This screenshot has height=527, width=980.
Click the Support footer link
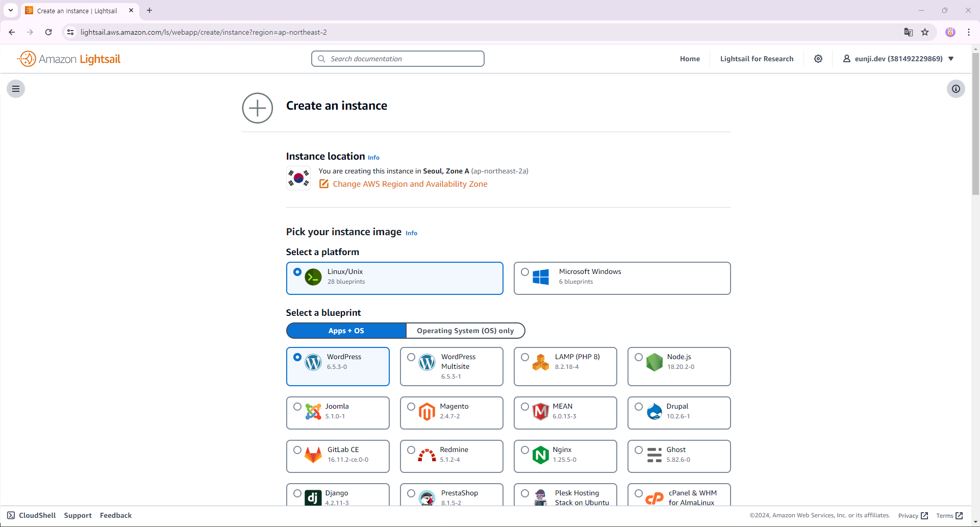point(78,515)
